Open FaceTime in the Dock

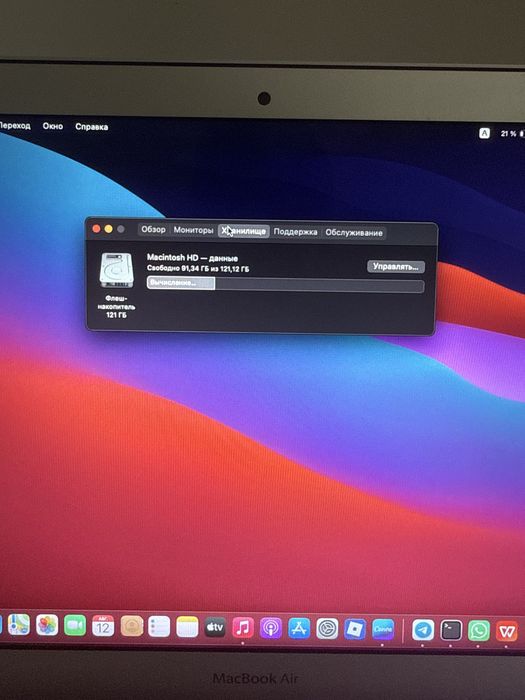point(75,625)
